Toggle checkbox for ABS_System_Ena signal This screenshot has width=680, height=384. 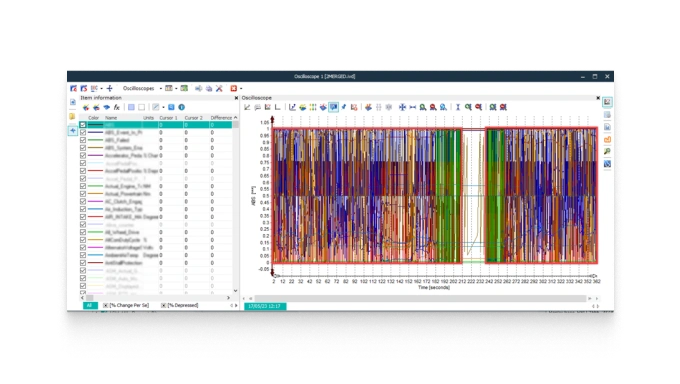coord(83,148)
